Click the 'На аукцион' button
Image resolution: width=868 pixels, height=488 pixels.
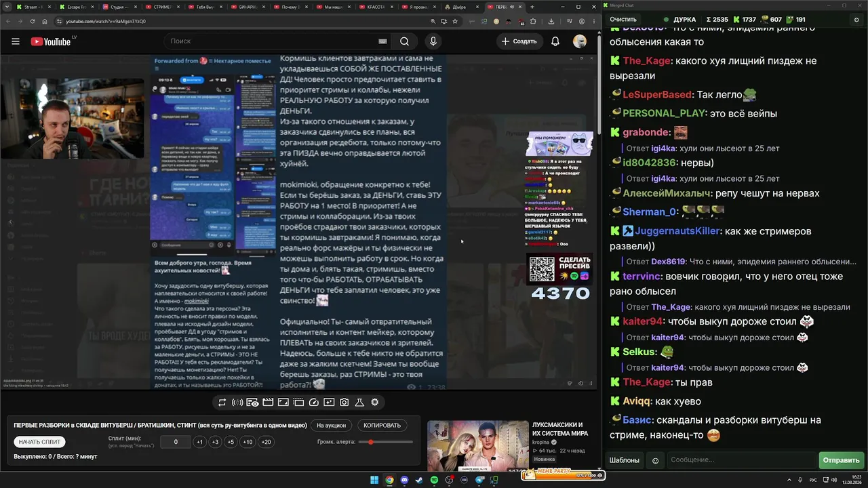[x=331, y=426]
